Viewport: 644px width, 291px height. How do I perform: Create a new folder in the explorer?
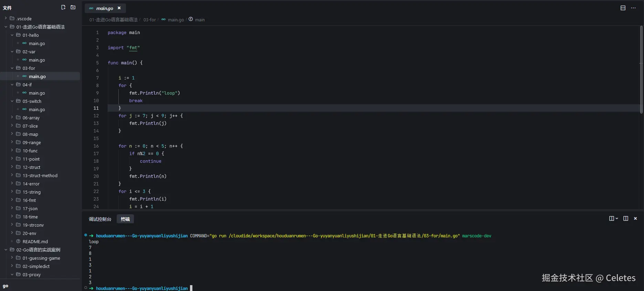pos(73,7)
